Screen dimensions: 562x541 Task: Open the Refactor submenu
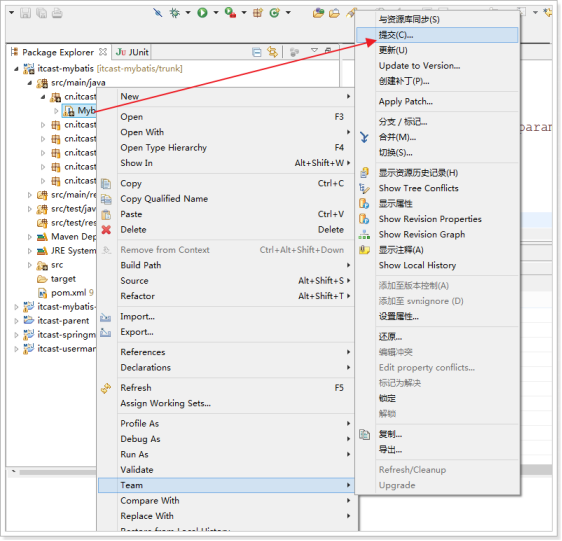(x=226, y=296)
